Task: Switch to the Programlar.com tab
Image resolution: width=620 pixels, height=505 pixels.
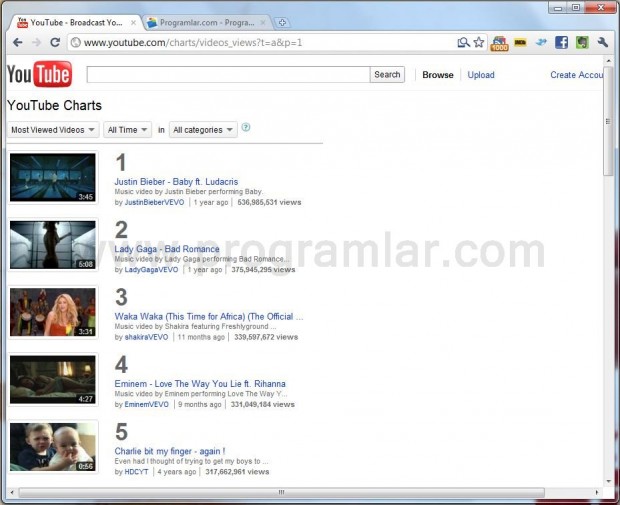Action: click(x=206, y=23)
